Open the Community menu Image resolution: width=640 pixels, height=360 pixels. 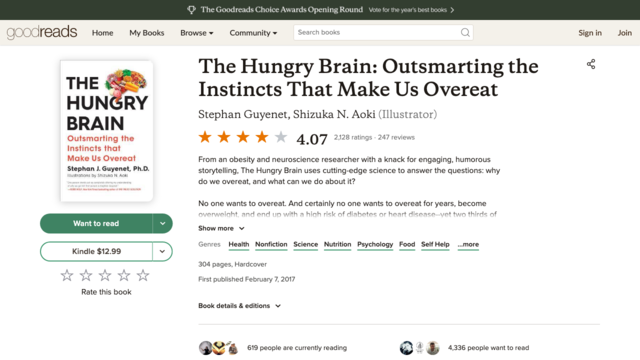(253, 33)
